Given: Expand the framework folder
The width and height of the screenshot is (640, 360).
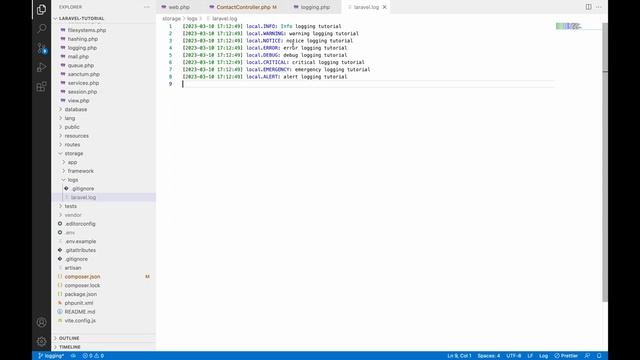Looking at the screenshot, I should coord(80,171).
